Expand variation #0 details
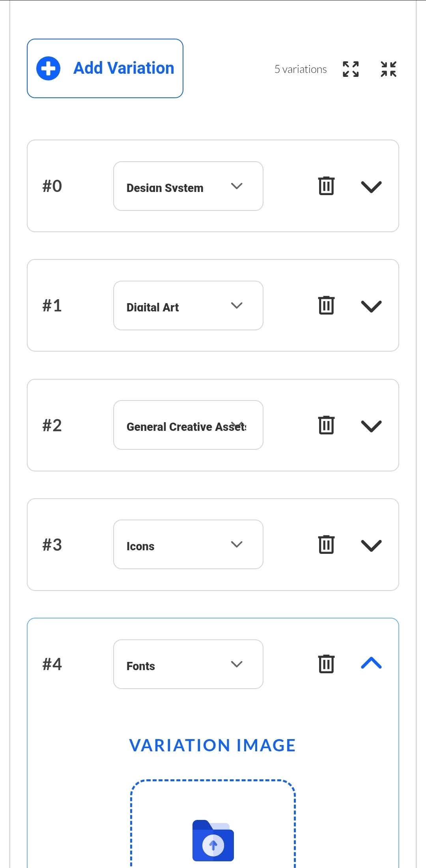 coord(371,187)
